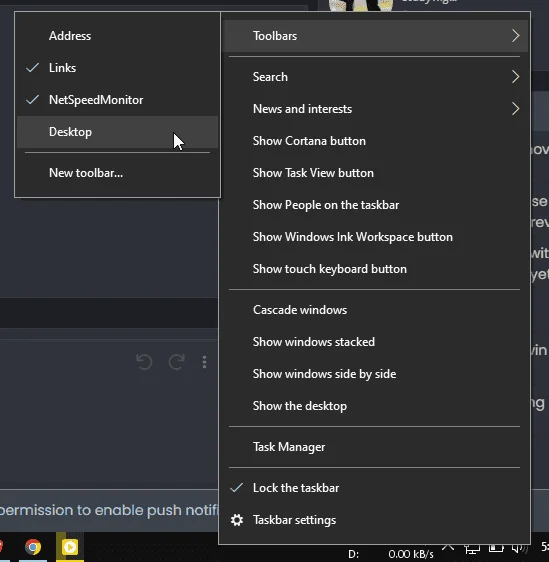
Task: Choose New toolbar... option
Action: click(117, 173)
